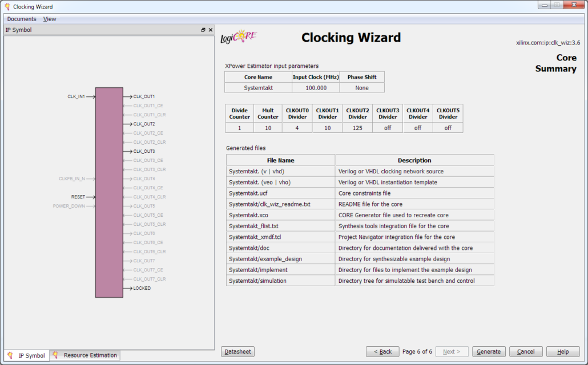Image resolution: width=588 pixels, height=365 pixels.
Task: Click the Systemtakt core name cell
Action: [x=259, y=88]
